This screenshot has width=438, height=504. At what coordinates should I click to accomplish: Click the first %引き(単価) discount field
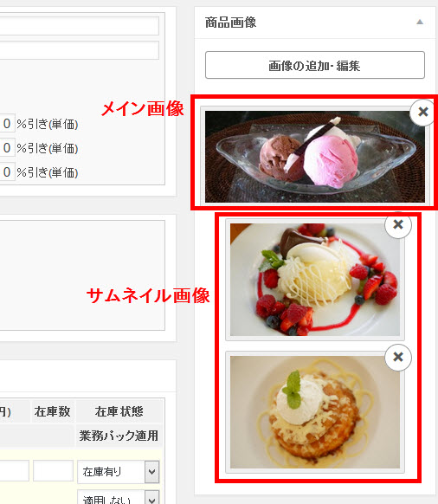(7, 124)
